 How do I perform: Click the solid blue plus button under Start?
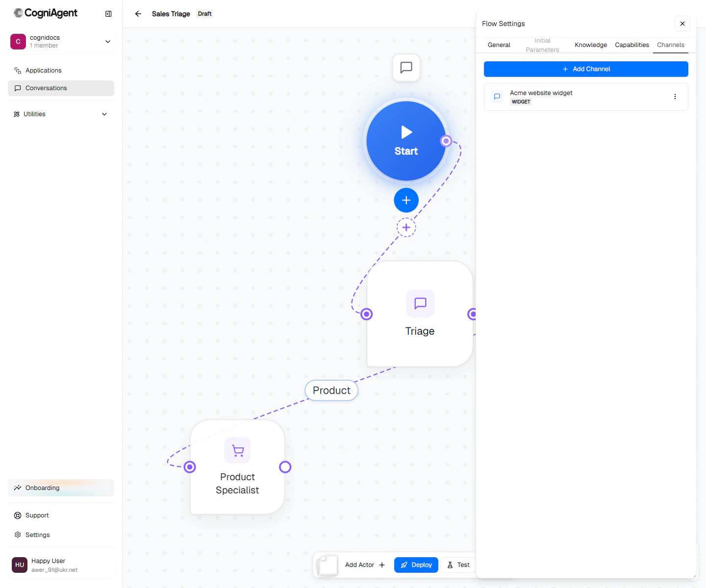click(406, 200)
